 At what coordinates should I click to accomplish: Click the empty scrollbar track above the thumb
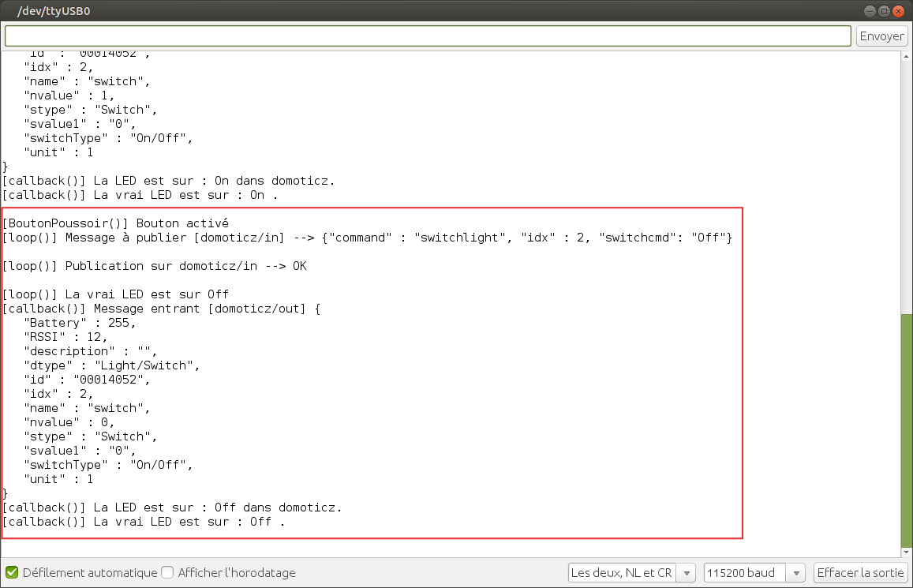[x=906, y=182]
